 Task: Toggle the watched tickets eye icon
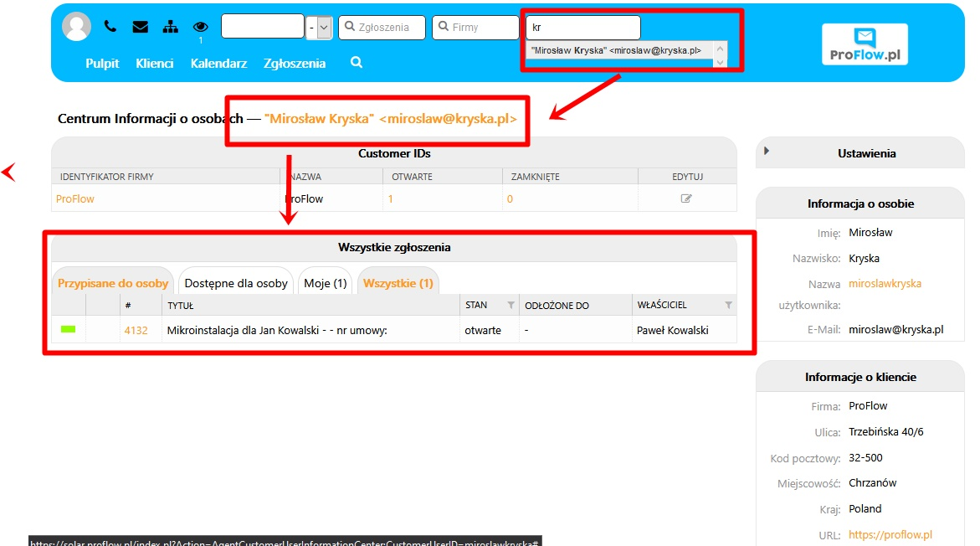pos(201,27)
